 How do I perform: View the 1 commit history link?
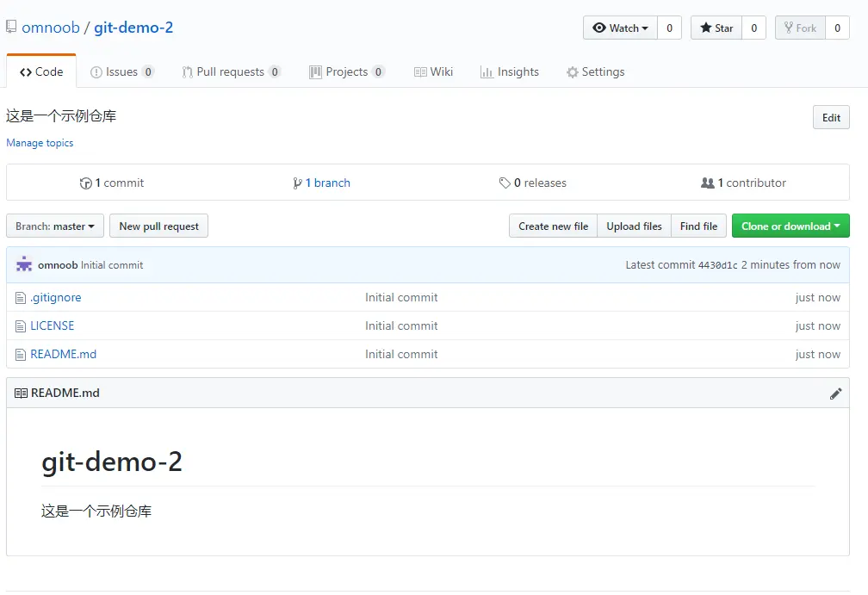(x=112, y=183)
